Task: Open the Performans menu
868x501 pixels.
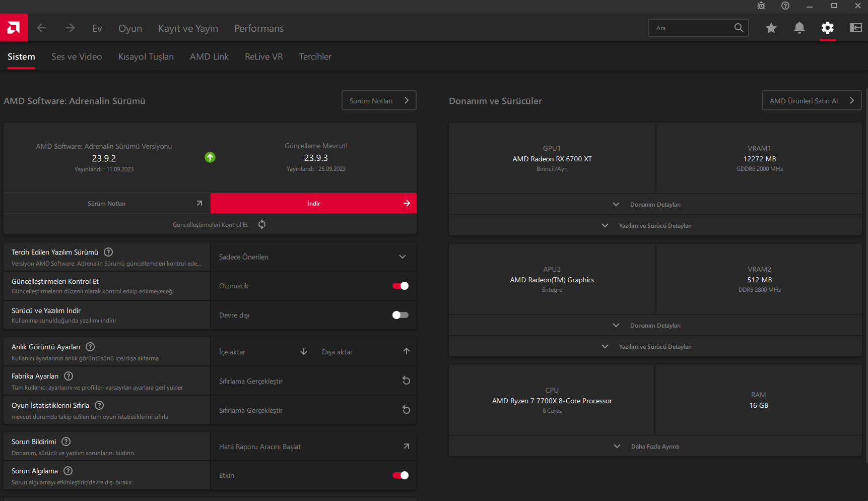Action: (x=259, y=29)
